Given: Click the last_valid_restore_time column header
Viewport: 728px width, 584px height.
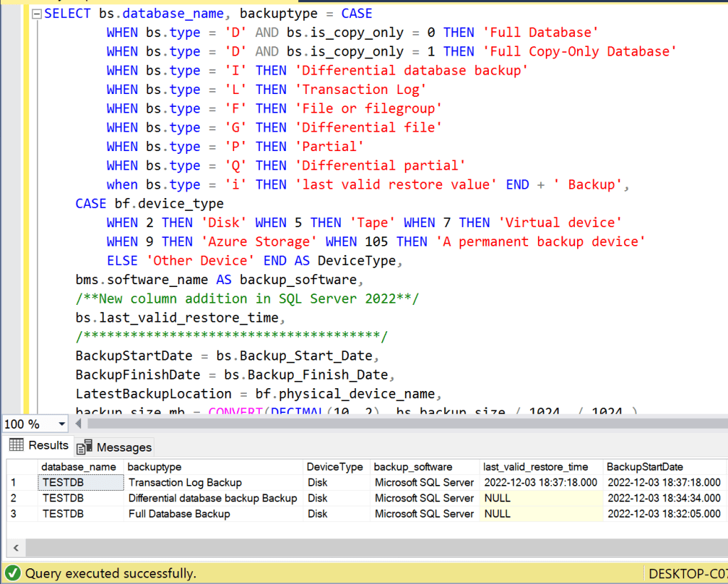Looking at the screenshot, I should pos(535,467).
